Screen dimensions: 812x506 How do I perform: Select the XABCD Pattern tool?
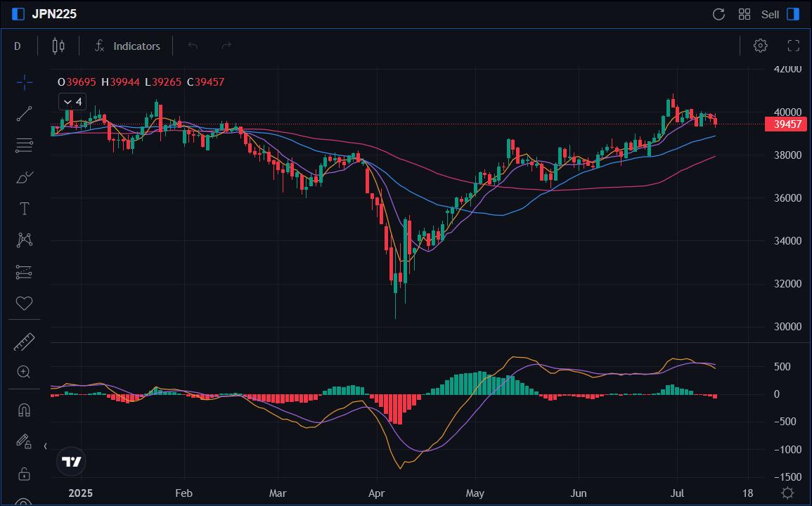coord(24,240)
